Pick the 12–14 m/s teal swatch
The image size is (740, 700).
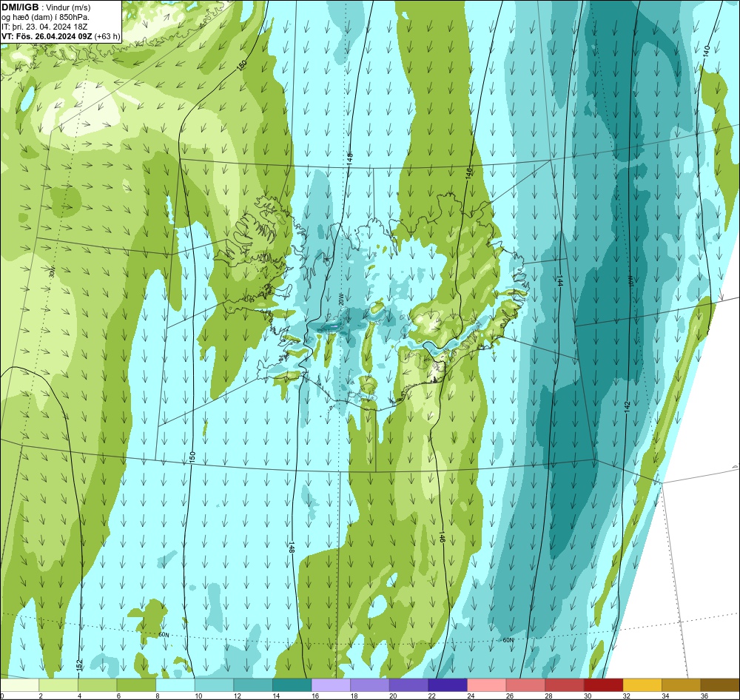[x=253, y=685]
